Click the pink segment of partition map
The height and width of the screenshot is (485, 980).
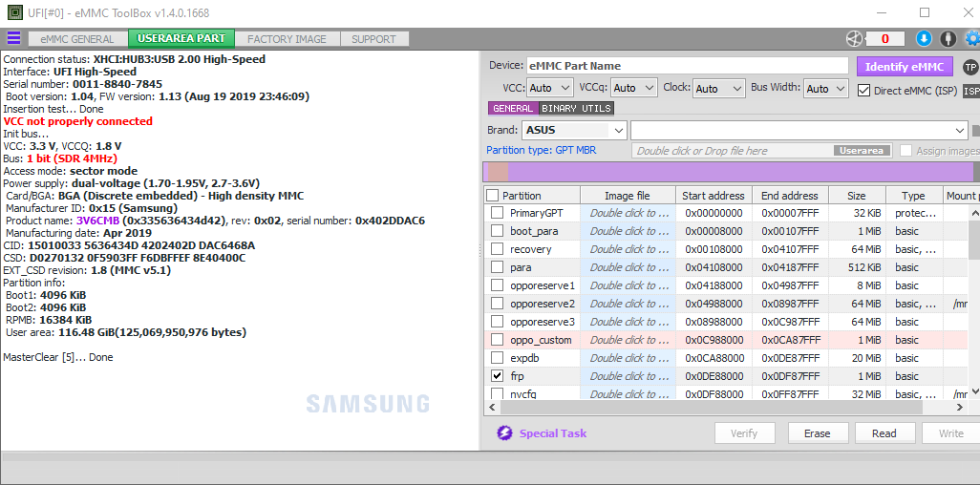[x=499, y=172]
